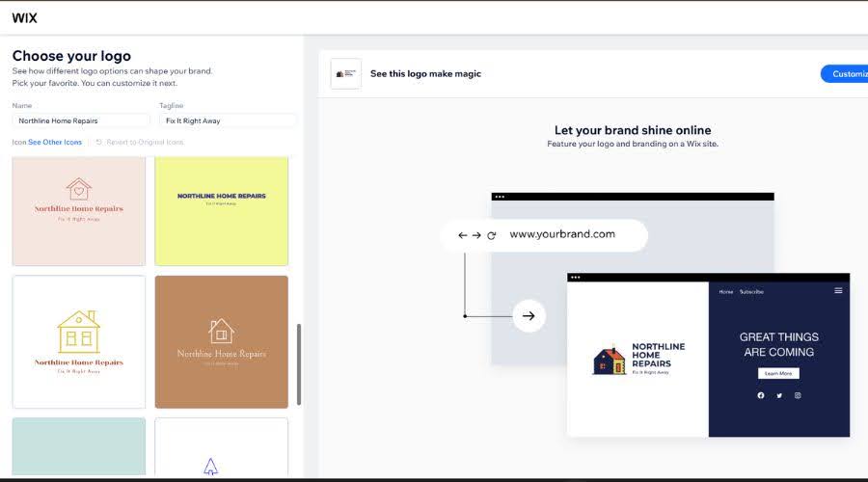Click the Instagram icon in site preview

798,395
